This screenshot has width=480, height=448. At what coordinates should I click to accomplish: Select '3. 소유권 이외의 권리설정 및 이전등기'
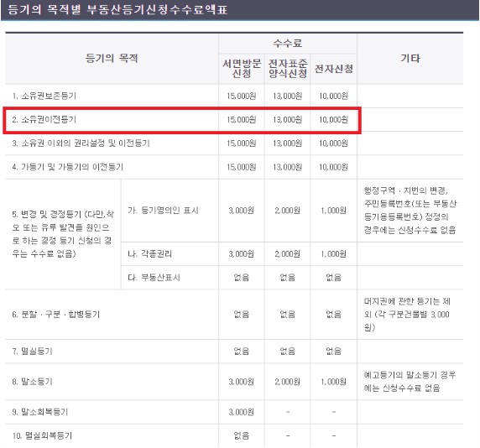click(81, 143)
